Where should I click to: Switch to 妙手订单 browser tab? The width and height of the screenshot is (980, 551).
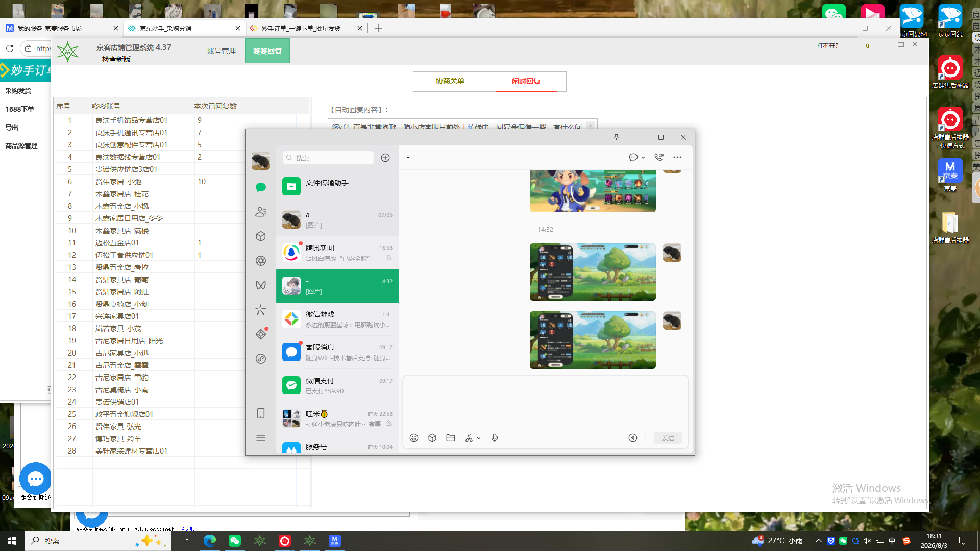pos(305,28)
